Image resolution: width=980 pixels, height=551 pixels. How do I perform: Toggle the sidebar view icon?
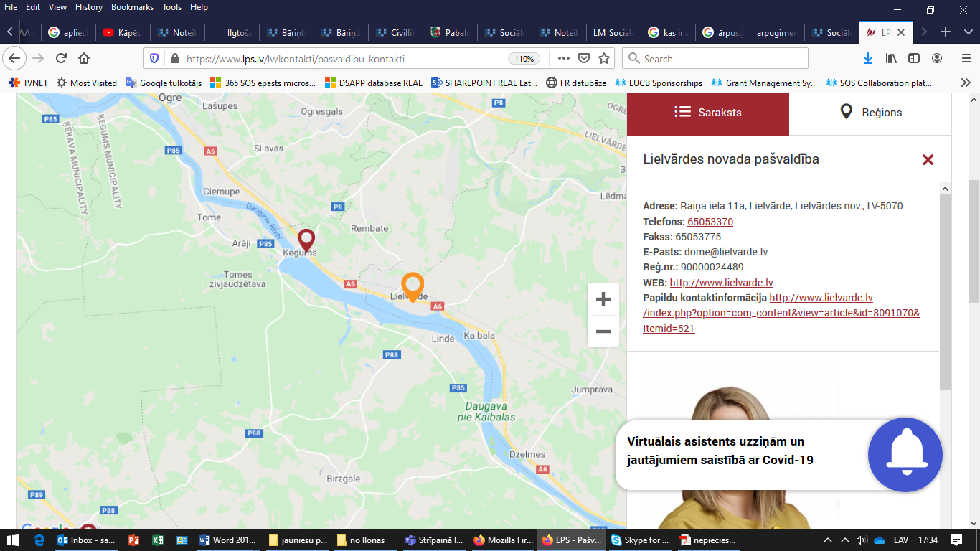(x=914, y=58)
